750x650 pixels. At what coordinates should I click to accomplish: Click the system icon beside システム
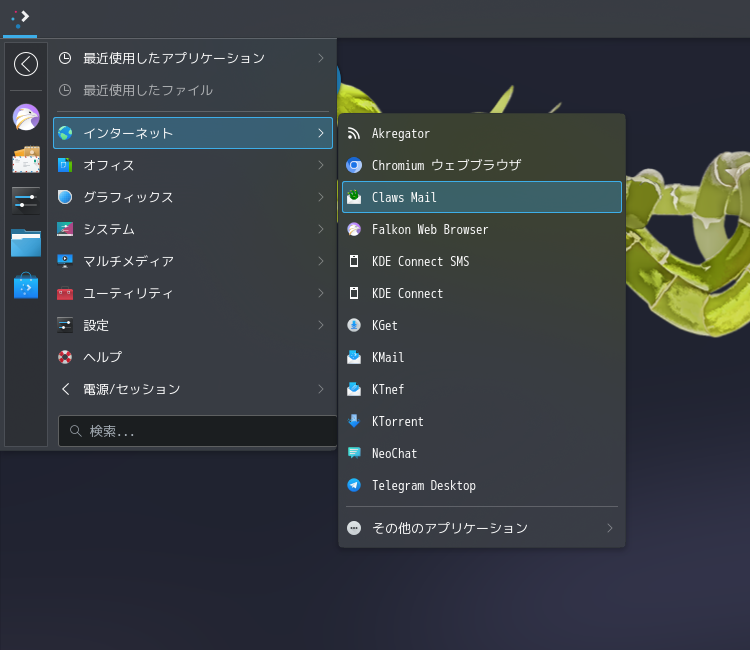65,229
